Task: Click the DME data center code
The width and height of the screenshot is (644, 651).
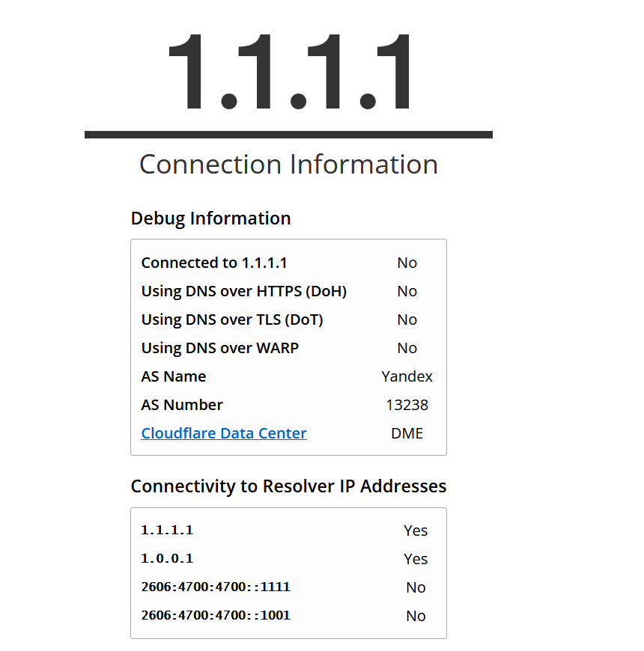Action: (407, 433)
